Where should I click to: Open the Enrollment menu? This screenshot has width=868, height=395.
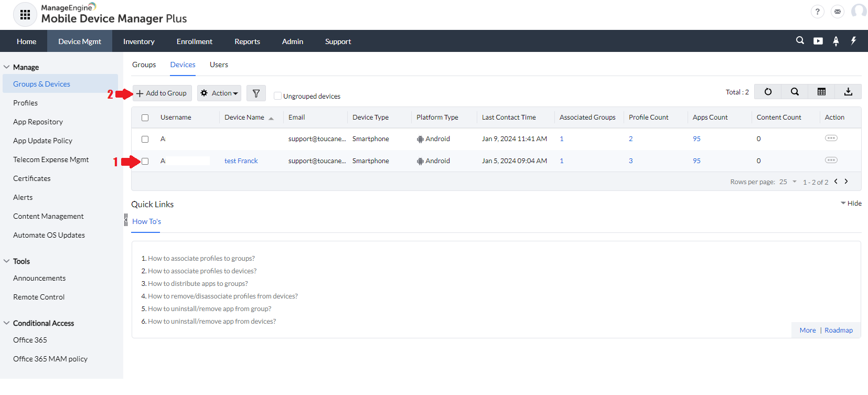(x=195, y=41)
